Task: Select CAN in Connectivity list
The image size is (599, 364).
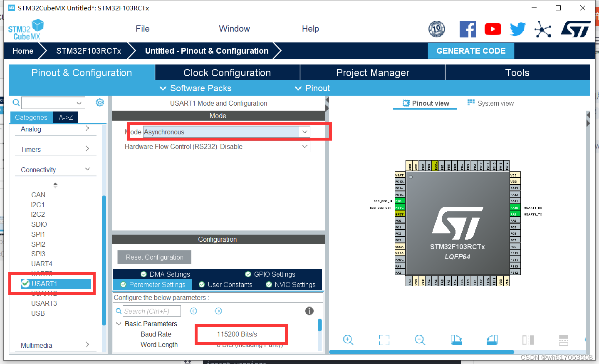Action: click(38, 195)
